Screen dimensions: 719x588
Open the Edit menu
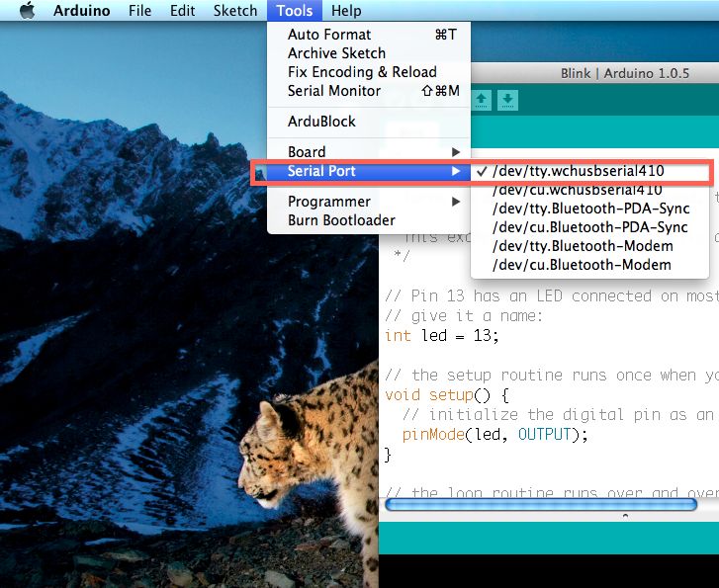click(183, 10)
